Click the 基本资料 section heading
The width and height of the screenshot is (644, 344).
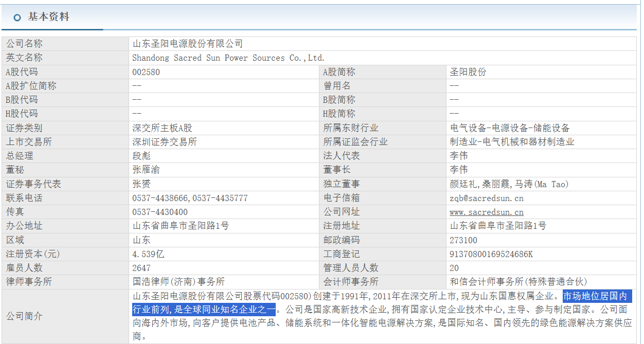(48, 17)
